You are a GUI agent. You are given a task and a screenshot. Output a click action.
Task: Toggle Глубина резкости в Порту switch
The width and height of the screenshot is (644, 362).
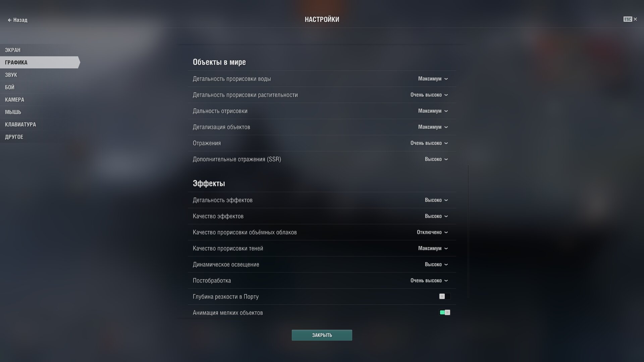click(x=444, y=296)
